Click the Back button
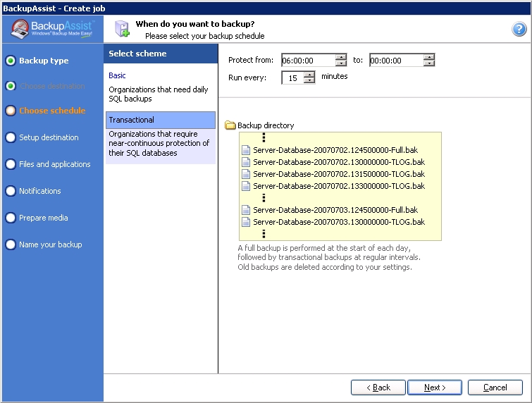This screenshot has width=532, height=403. coord(378,387)
